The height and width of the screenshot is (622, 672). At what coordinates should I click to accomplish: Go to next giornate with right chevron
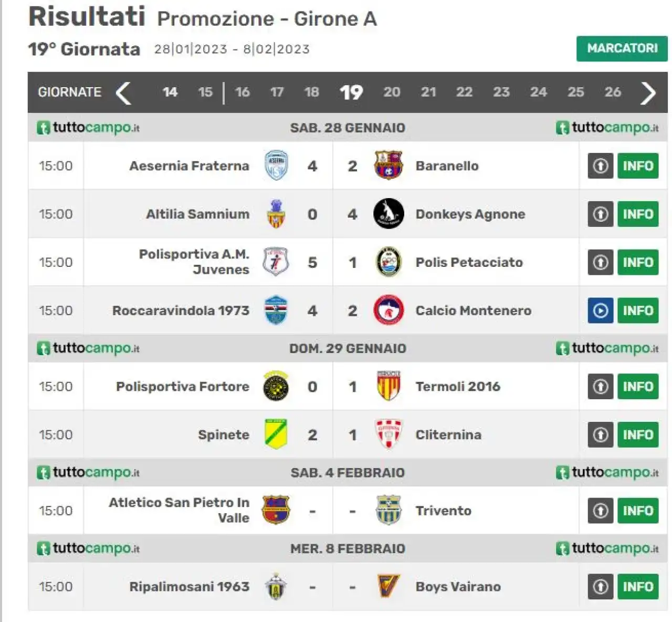648,93
